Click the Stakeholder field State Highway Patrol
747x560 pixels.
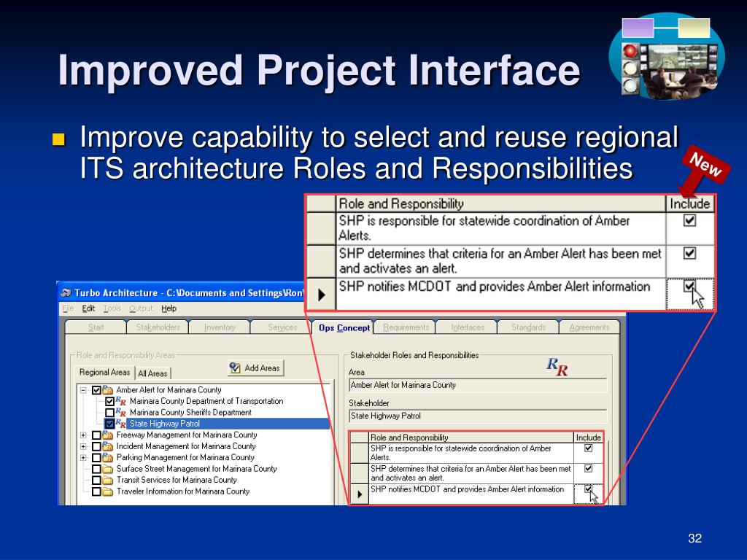click(478, 416)
